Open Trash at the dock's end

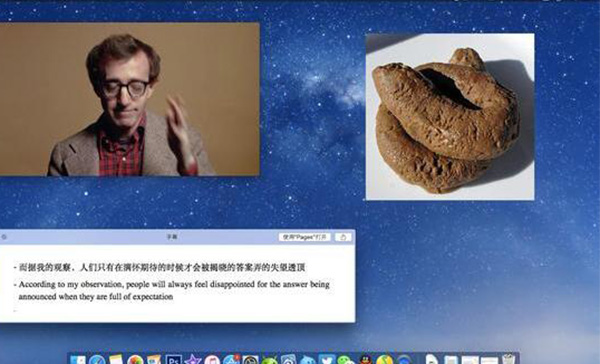coord(509,360)
